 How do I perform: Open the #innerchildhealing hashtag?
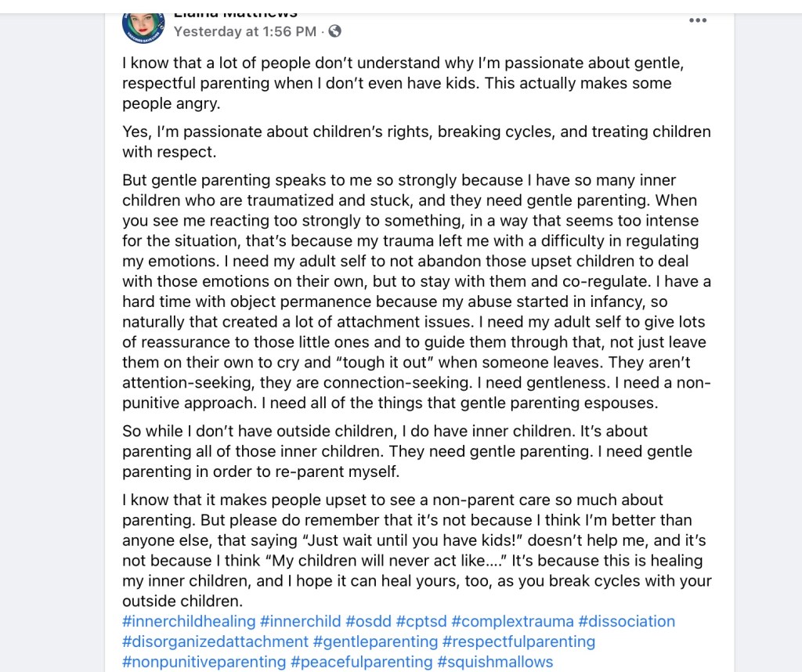[x=189, y=621]
